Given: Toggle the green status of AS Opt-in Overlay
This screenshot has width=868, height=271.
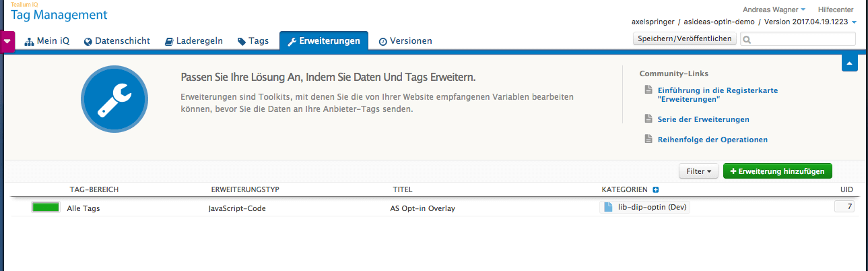Looking at the screenshot, I should 45,208.
